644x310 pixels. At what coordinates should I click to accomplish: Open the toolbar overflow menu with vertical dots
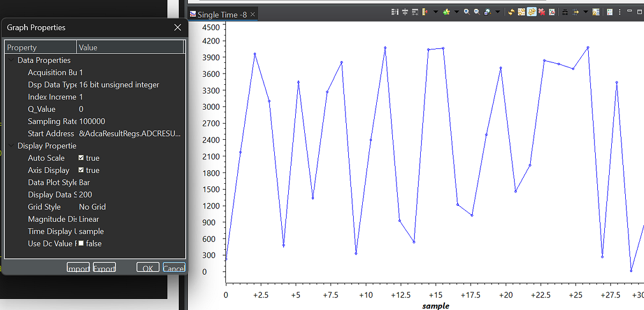tap(619, 12)
